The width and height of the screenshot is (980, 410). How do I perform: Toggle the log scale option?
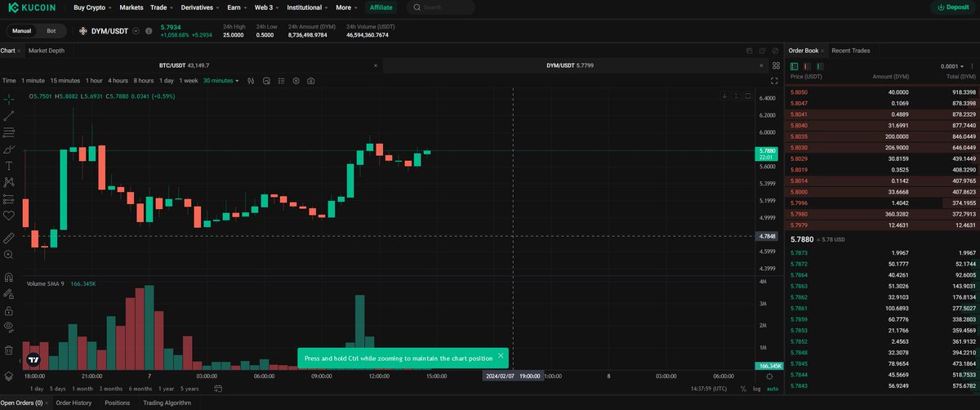(x=756, y=389)
